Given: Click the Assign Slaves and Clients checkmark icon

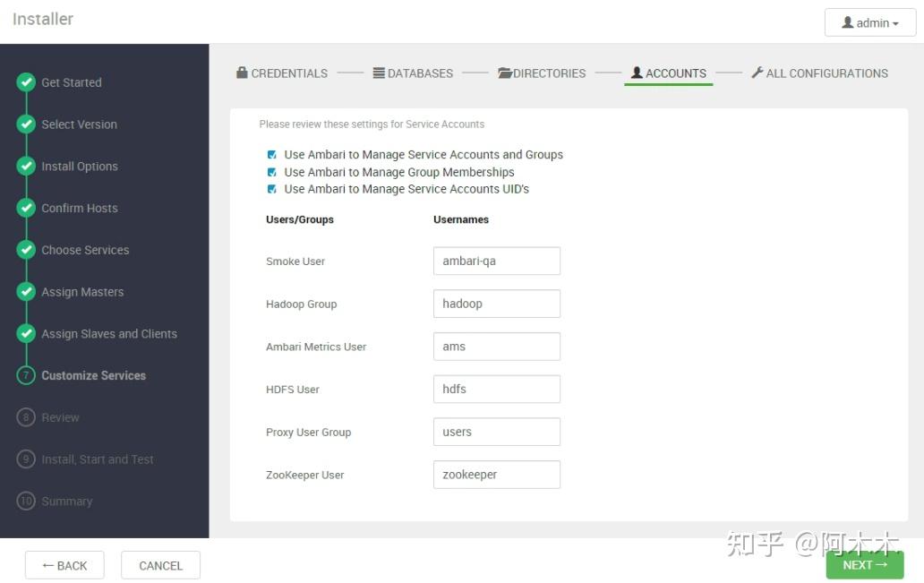Looking at the screenshot, I should pos(26,334).
